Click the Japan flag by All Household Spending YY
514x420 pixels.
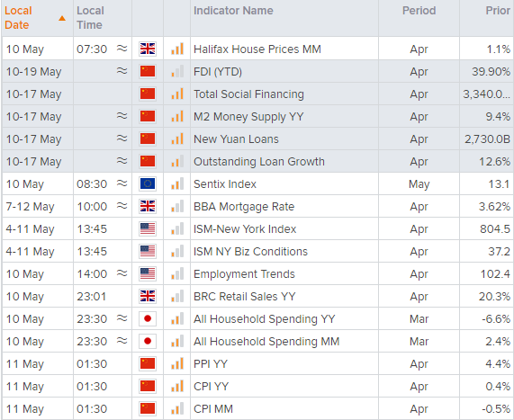(x=148, y=318)
